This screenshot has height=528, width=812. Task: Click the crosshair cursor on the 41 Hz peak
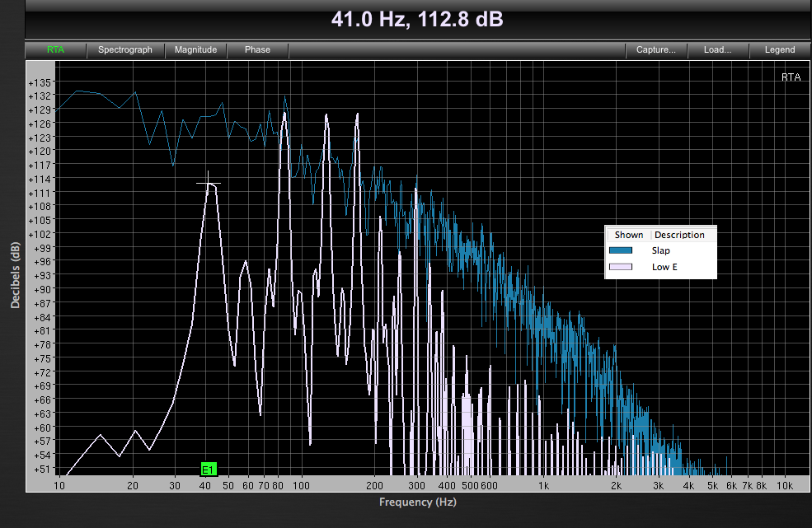[x=209, y=183]
